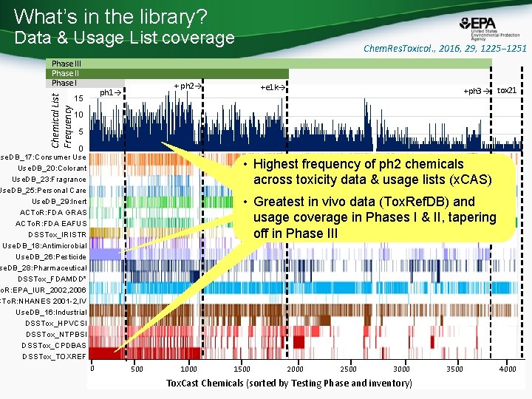Click the 'UseDB_20:Colorant' row label

point(52,168)
